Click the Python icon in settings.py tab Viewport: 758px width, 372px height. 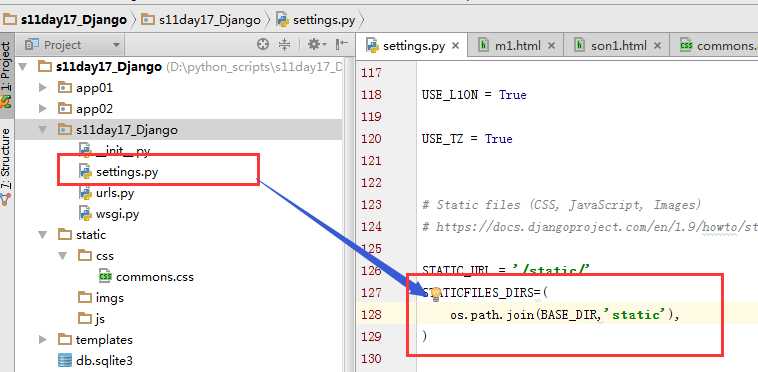click(x=373, y=46)
